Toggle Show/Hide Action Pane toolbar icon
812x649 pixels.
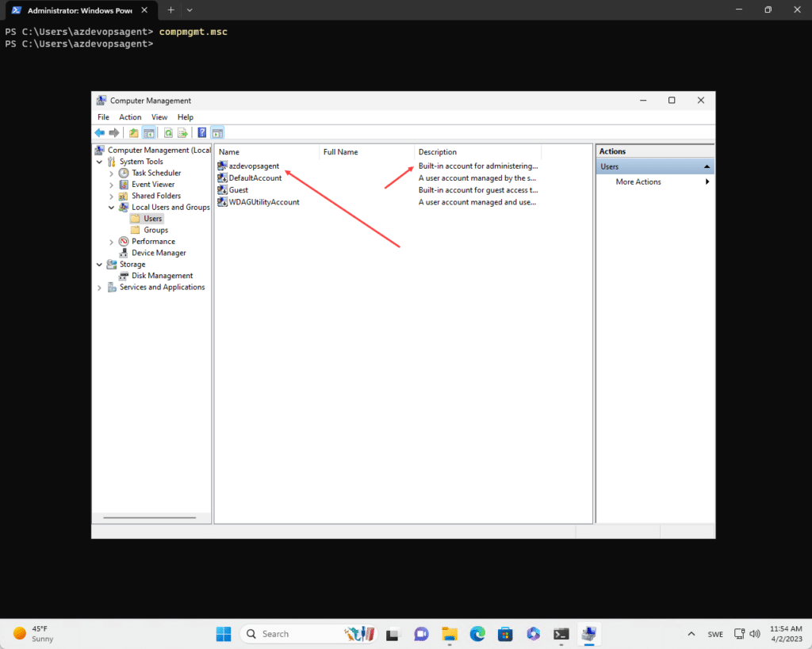point(217,133)
